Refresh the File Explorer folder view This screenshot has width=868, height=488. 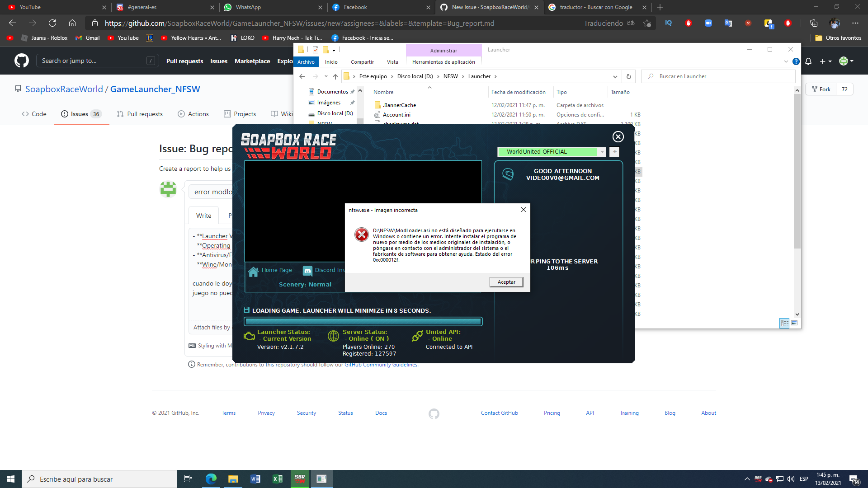coord(628,76)
